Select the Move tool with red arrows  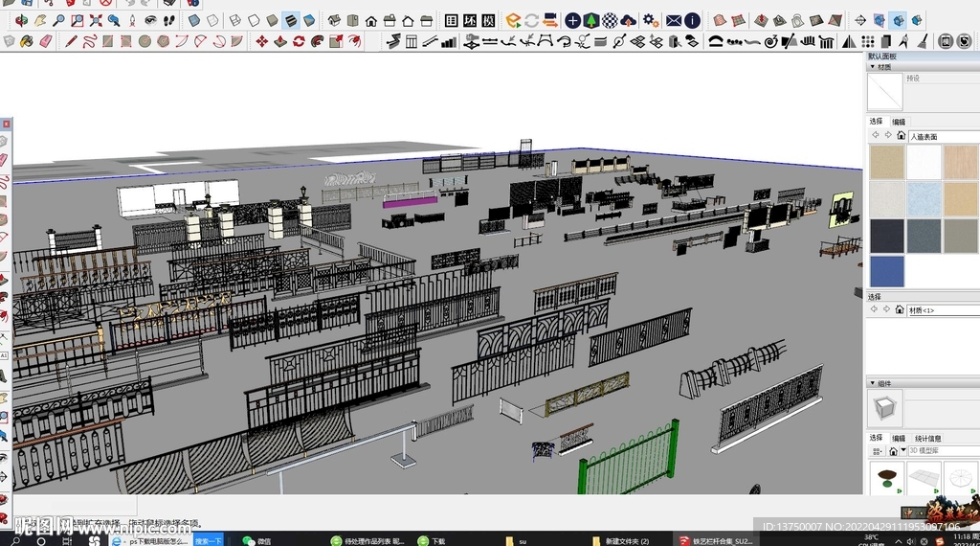(263, 41)
